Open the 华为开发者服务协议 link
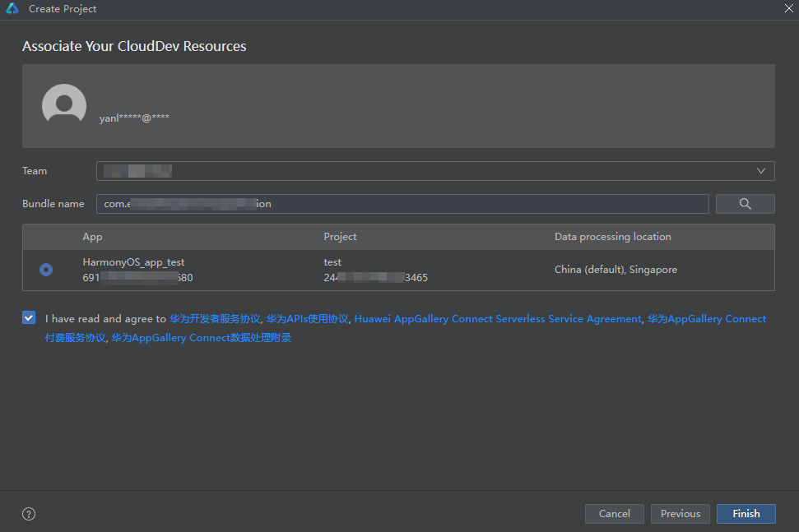The image size is (799, 532). [x=215, y=319]
